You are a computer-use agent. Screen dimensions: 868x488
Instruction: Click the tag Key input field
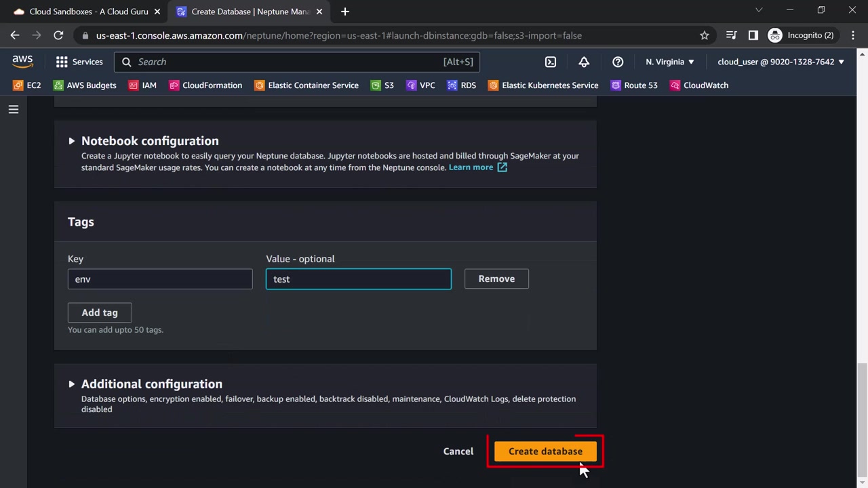click(x=160, y=279)
